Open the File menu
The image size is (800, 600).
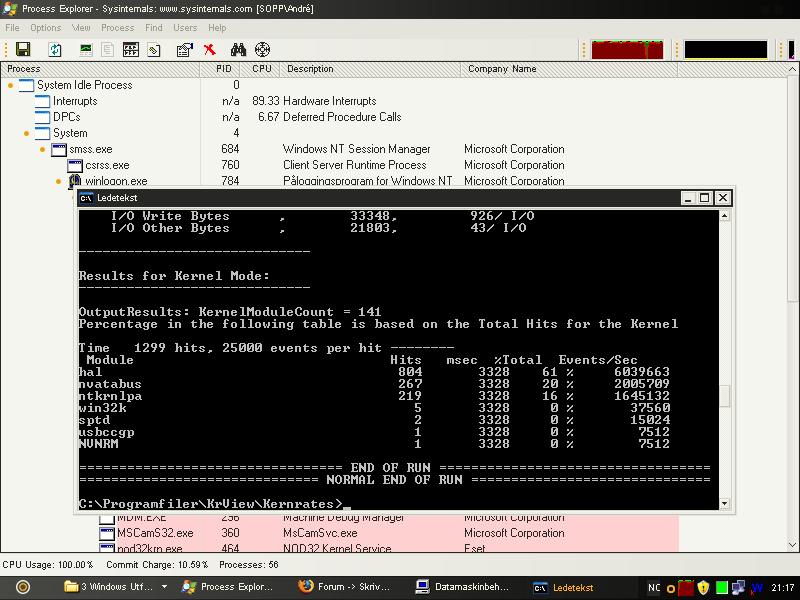coord(12,28)
